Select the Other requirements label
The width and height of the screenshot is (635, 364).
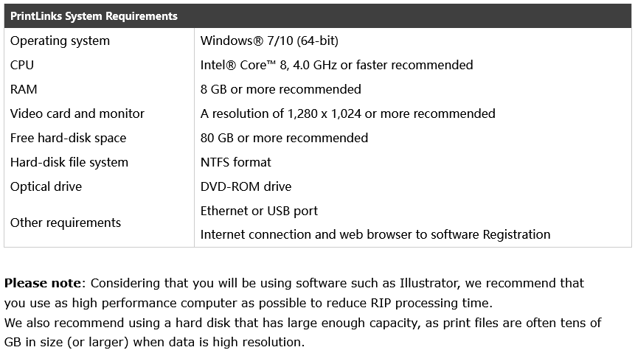click(66, 223)
